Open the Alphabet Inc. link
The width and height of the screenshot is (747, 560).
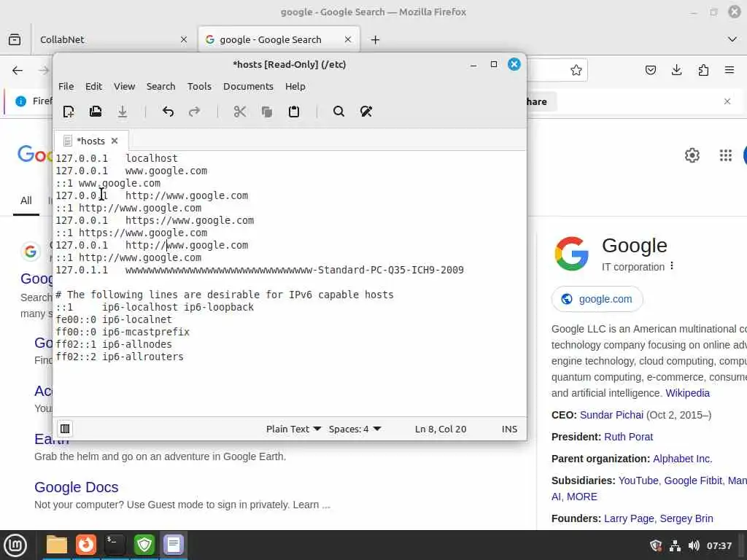682,459
